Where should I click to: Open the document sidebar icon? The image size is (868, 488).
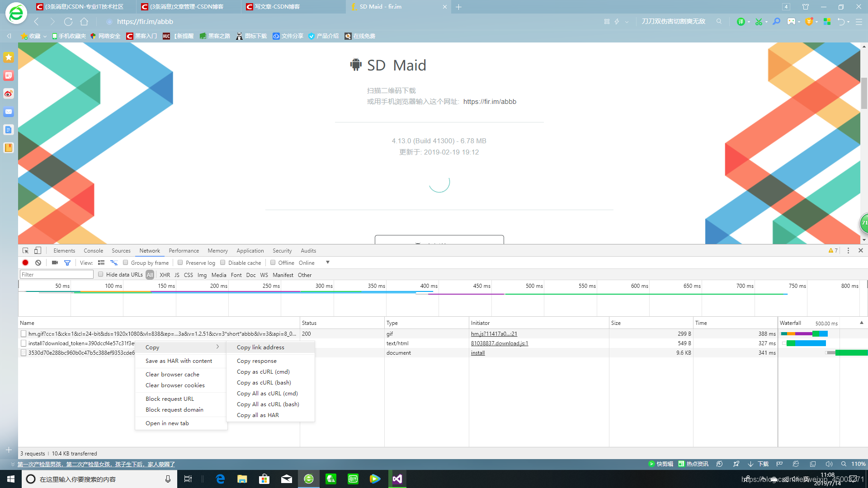pyautogui.click(x=9, y=130)
